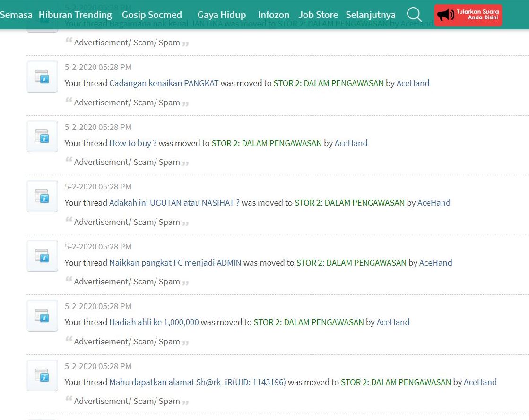The image size is (529, 420).
Task: View AceHand profile in Adakah ini UGUTAN row
Action: point(434,203)
